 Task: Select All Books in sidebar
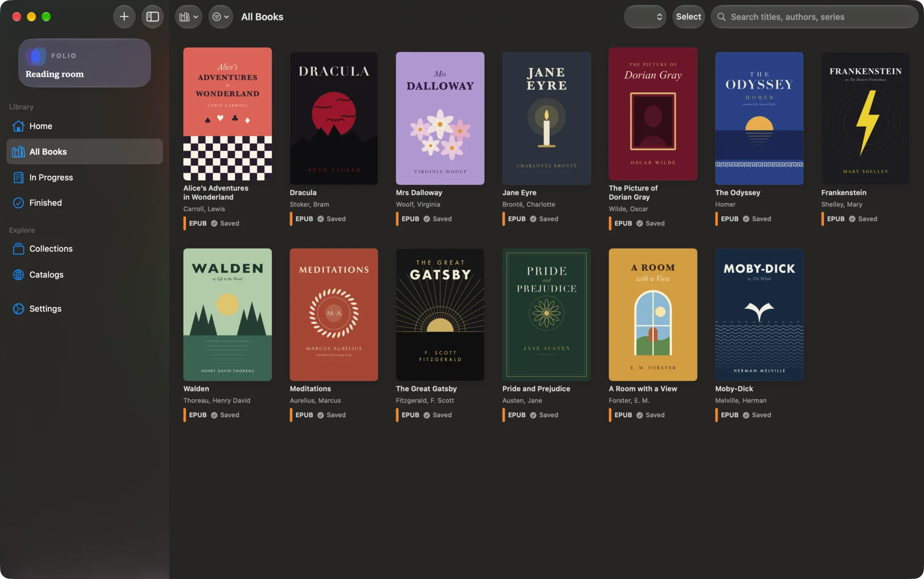click(x=85, y=152)
